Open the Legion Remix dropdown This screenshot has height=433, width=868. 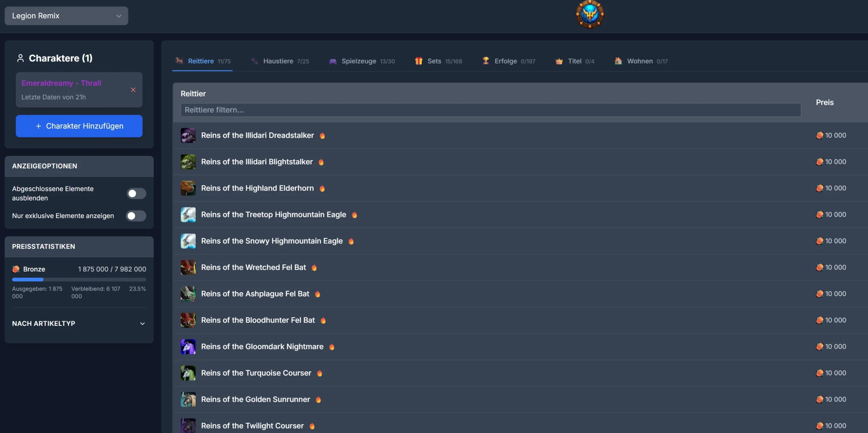[x=66, y=16]
